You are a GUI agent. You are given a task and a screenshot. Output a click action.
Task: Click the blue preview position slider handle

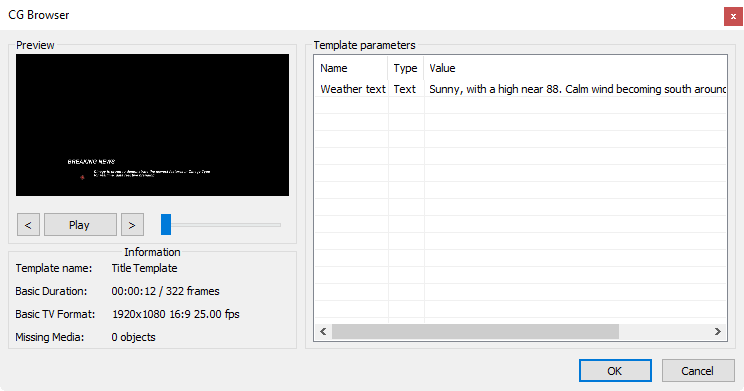[166, 224]
